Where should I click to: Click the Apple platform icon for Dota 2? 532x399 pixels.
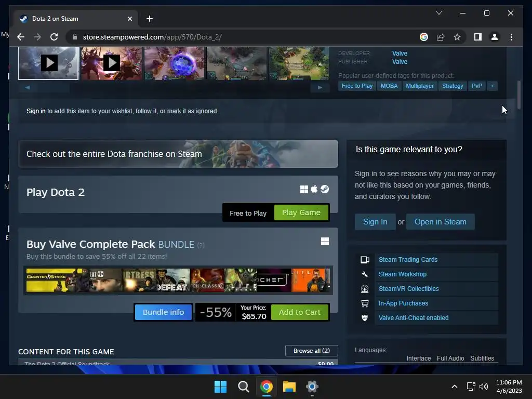point(314,189)
